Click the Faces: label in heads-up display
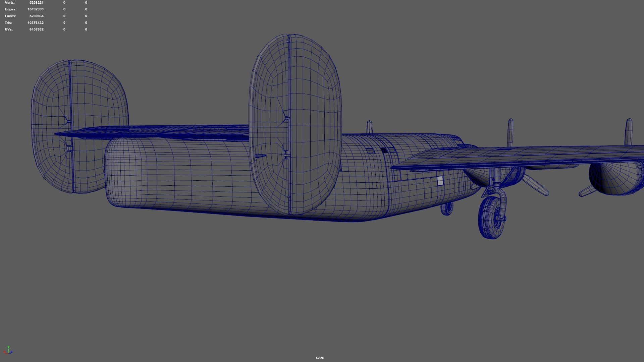The image size is (644, 362). point(10,16)
